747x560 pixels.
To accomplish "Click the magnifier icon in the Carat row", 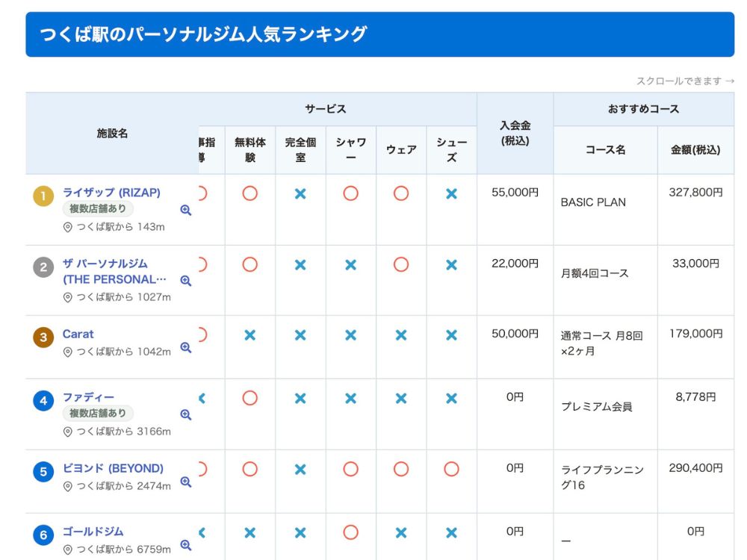I will click(186, 347).
